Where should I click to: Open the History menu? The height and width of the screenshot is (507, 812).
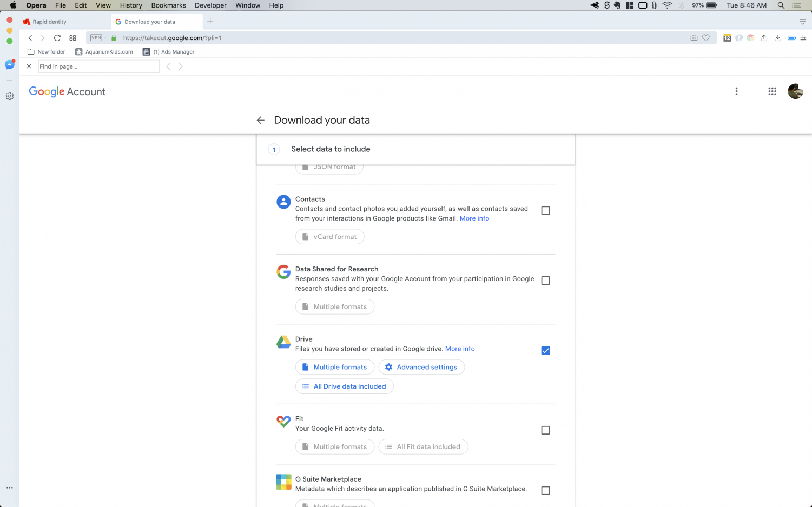pyautogui.click(x=131, y=5)
